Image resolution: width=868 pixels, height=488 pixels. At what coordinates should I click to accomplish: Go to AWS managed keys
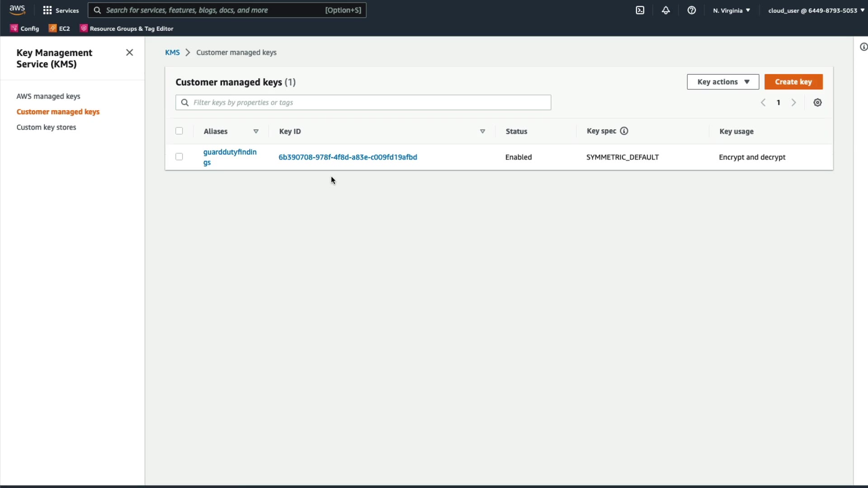[48, 96]
